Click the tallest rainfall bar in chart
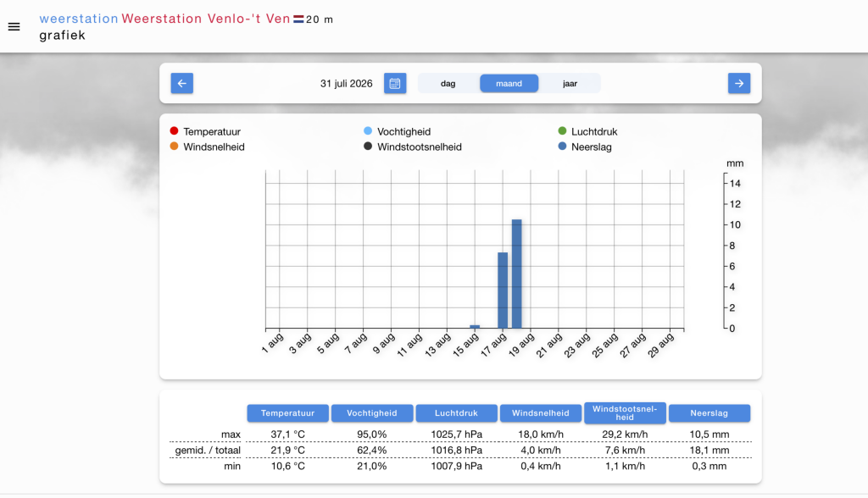This screenshot has width=868, height=498. [x=516, y=274]
